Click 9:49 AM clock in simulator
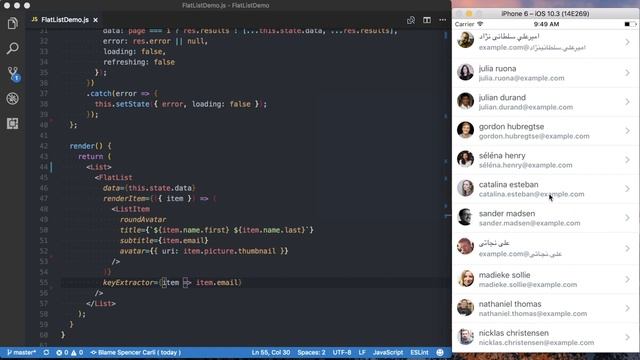Viewport: 640px width, 360px height. pos(546,24)
